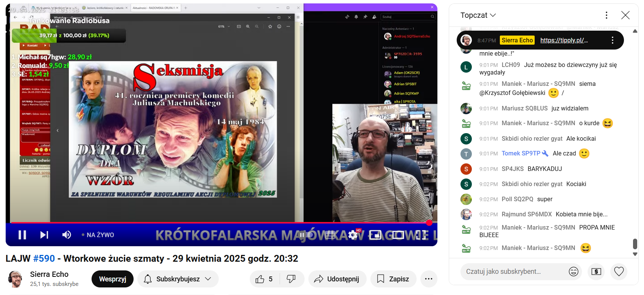The image size is (644, 295).
Task: Click chat scroll-down arrow
Action: (635, 254)
